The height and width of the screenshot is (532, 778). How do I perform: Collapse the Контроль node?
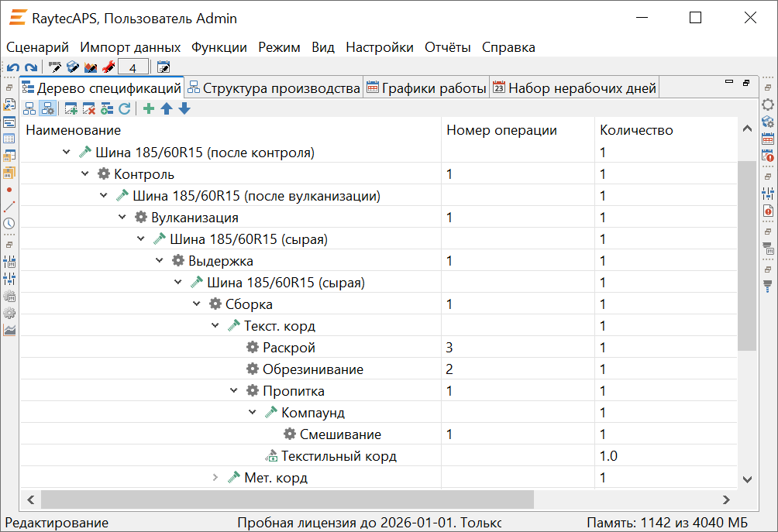pos(84,174)
